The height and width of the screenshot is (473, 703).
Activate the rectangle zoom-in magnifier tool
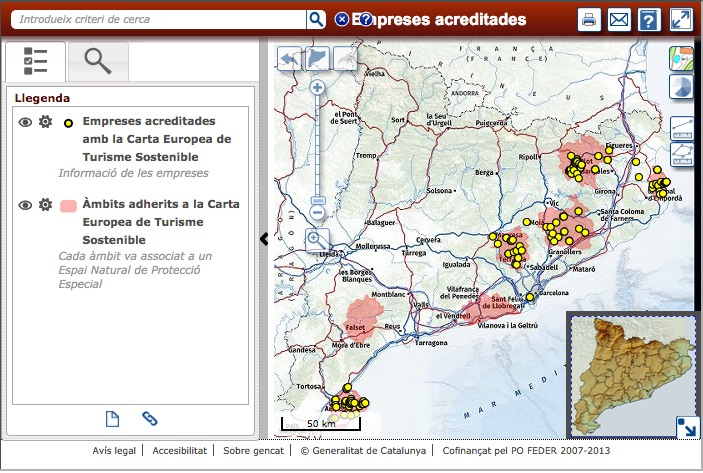pyautogui.click(x=317, y=239)
